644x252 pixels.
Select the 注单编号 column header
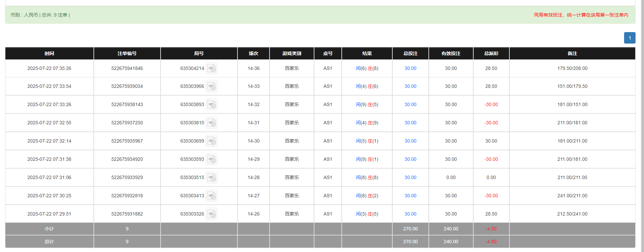[127, 53]
